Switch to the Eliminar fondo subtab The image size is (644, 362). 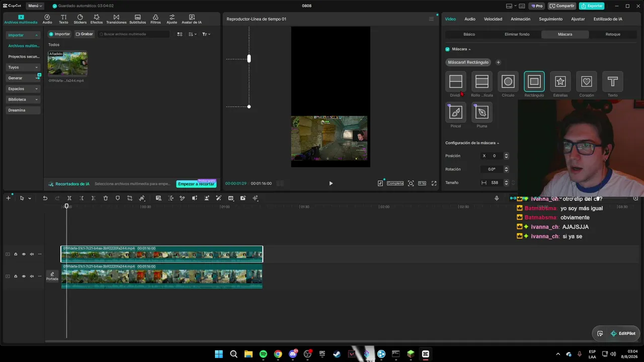517,34
